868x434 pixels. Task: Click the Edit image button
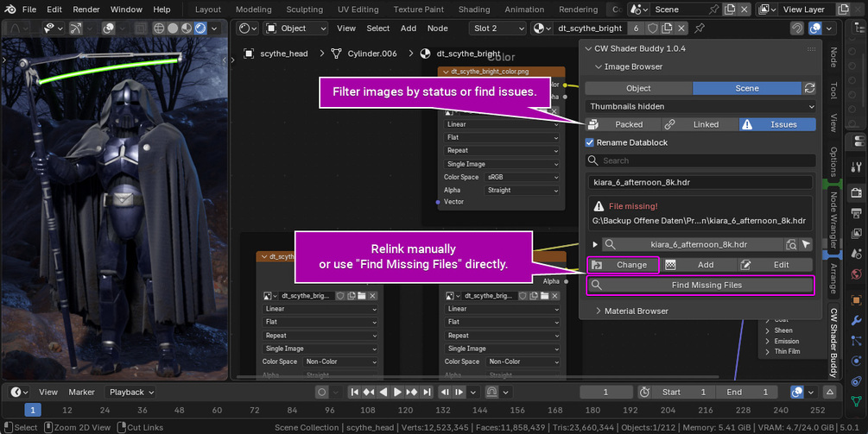click(775, 265)
